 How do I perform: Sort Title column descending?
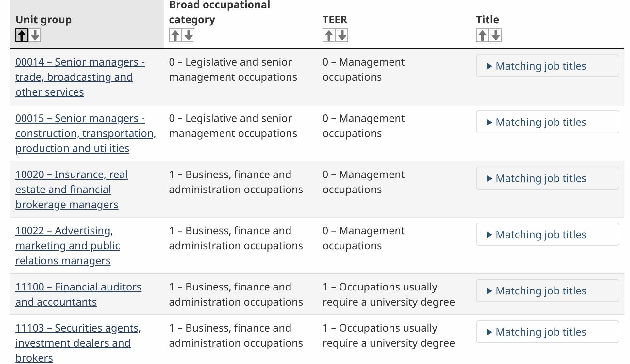tap(496, 35)
